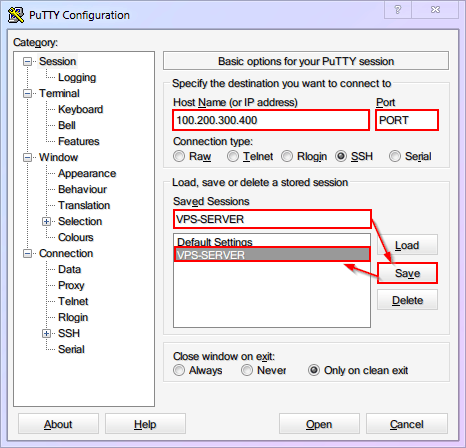Screen dimensions: 466x448
Task: Collapse the Connection category tree
Action: point(27,253)
